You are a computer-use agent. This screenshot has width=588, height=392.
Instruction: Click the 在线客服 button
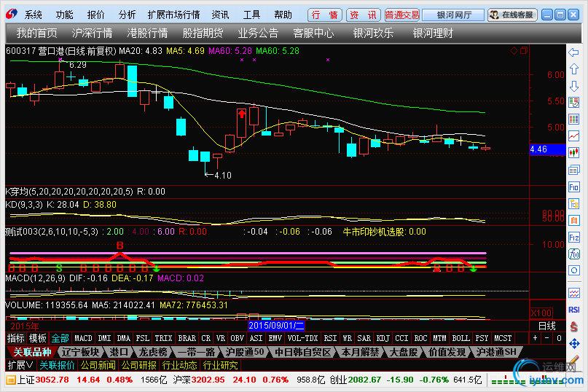[x=513, y=15]
